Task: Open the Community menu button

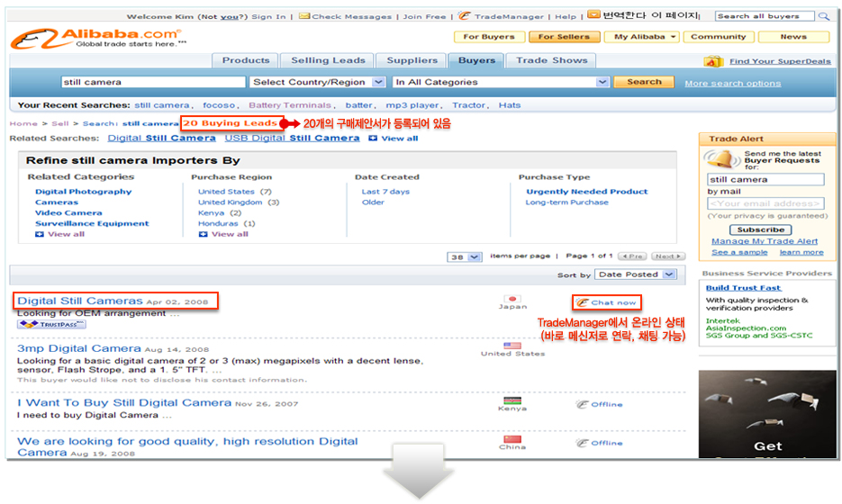Action: (719, 37)
